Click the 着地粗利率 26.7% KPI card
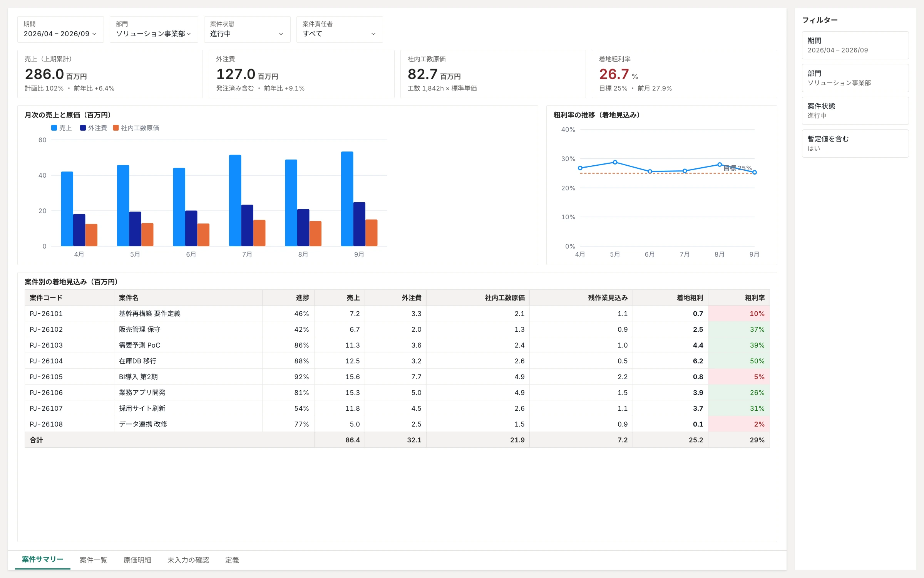This screenshot has width=924, height=578. [x=684, y=74]
